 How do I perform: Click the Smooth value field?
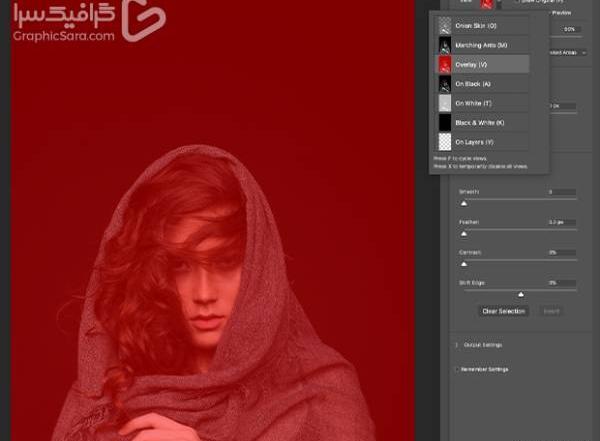click(562, 192)
